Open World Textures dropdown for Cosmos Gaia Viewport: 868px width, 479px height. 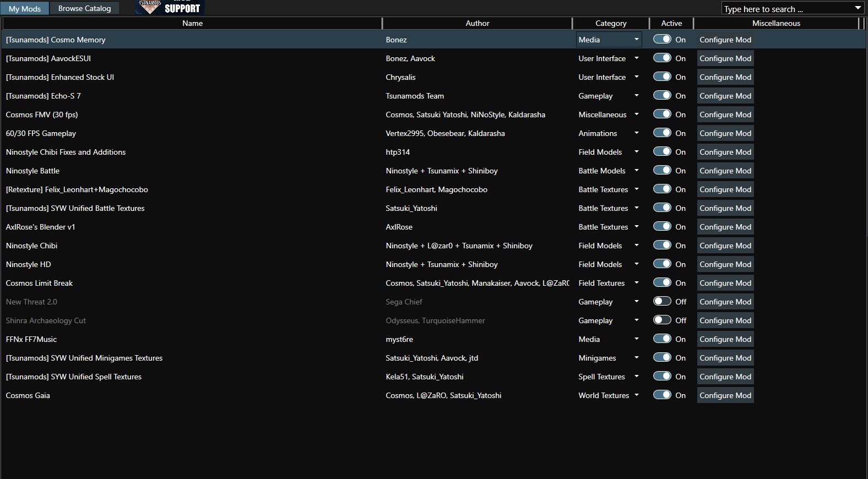[x=609, y=395]
